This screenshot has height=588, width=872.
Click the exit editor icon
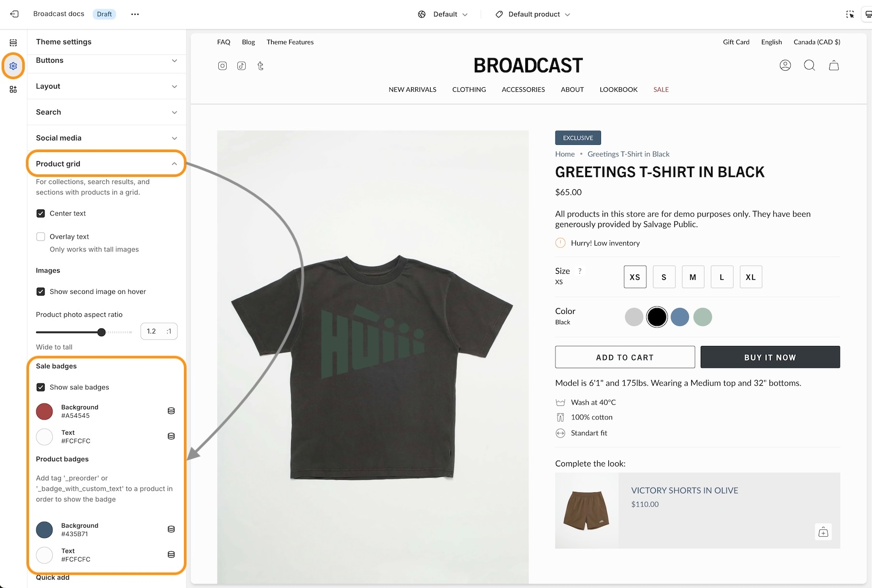[14, 14]
